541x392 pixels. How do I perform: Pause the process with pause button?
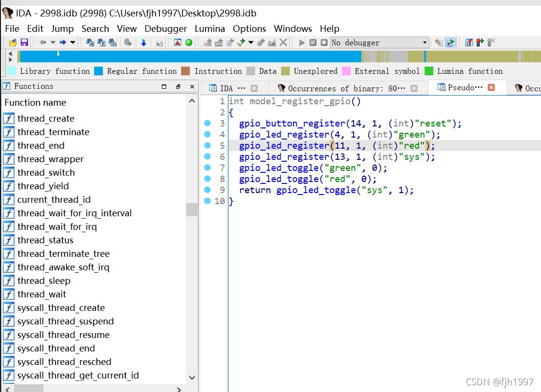pyautogui.click(x=313, y=42)
